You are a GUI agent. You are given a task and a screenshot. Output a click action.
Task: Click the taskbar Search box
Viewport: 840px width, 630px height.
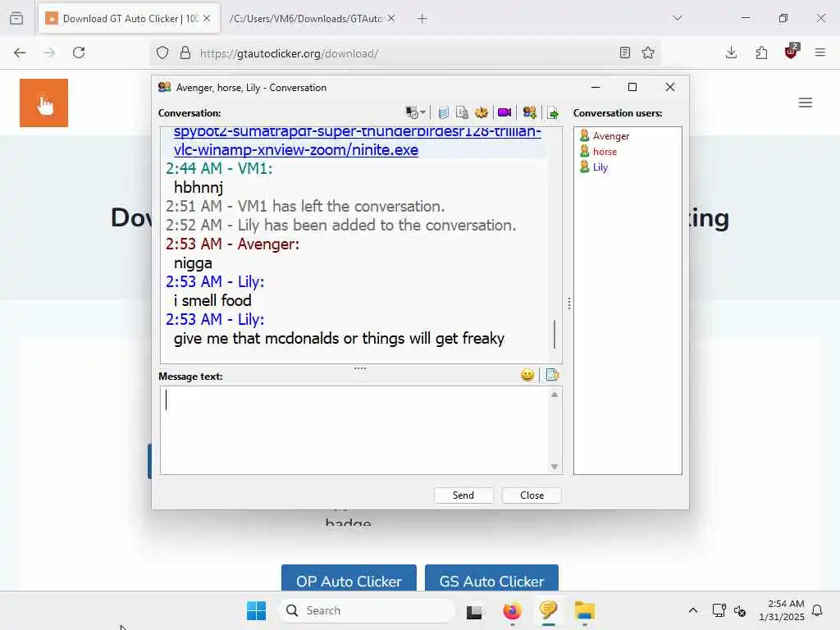[367, 610]
